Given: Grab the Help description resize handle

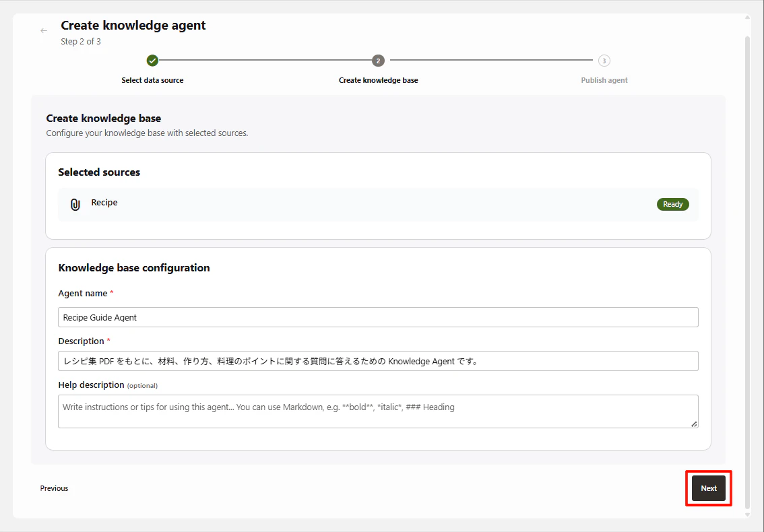Looking at the screenshot, I should (694, 424).
